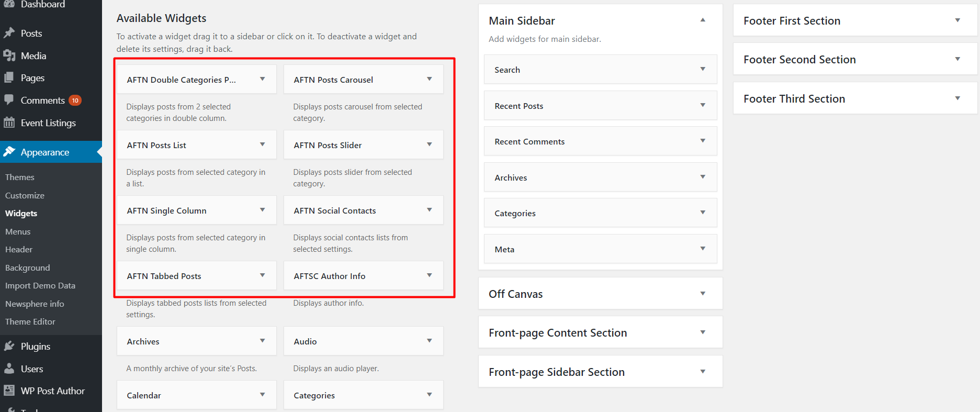Expand Recent Posts widget in Main Sidebar
The height and width of the screenshot is (412, 980).
click(x=703, y=105)
